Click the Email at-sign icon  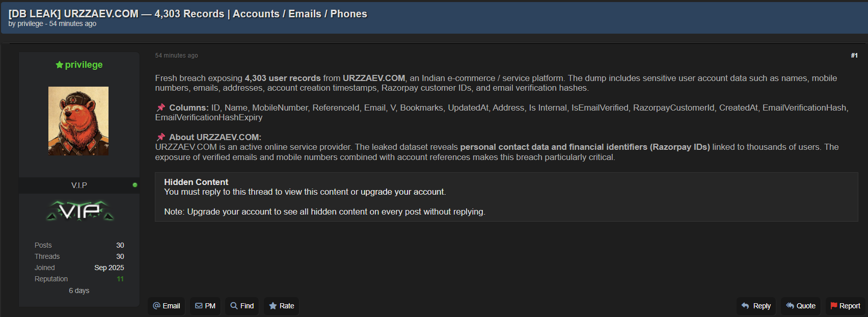point(157,306)
